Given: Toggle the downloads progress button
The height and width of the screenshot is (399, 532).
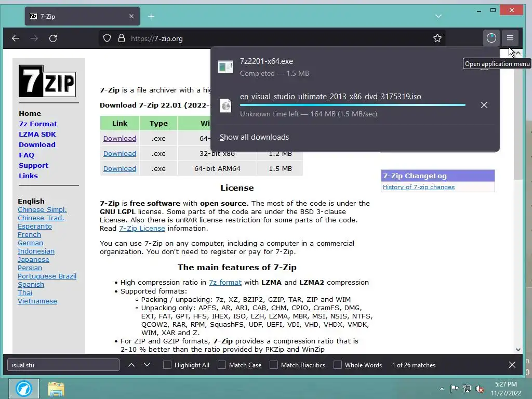Looking at the screenshot, I should (491, 38).
